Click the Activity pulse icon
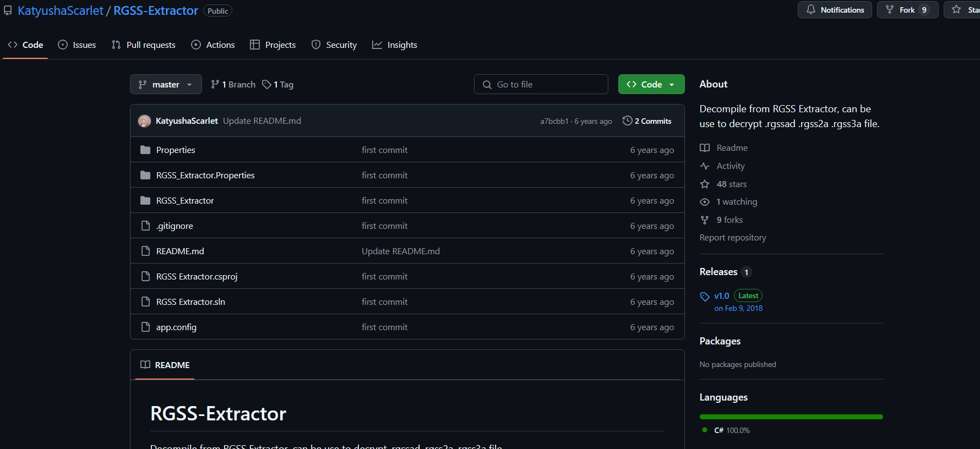Screen dimensions: 980x449 click(x=705, y=166)
